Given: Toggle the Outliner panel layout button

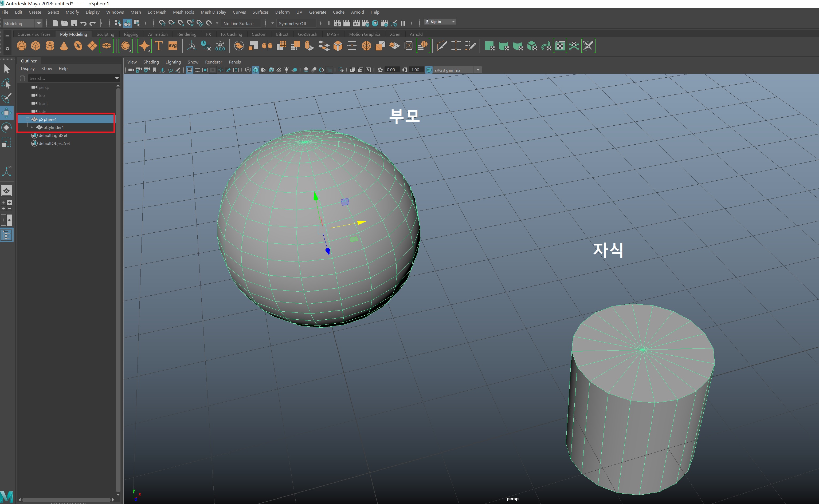Looking at the screenshot, I should point(7,235).
